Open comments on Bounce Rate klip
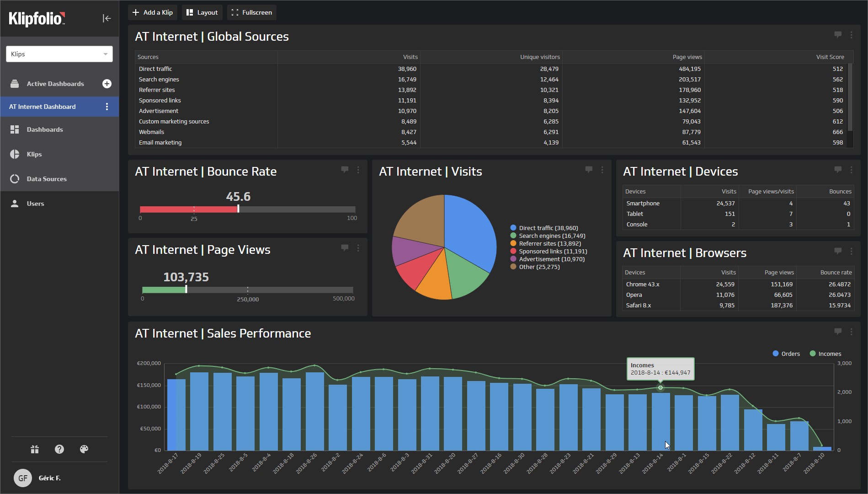Screen dimensions: 868x494 tap(345, 170)
